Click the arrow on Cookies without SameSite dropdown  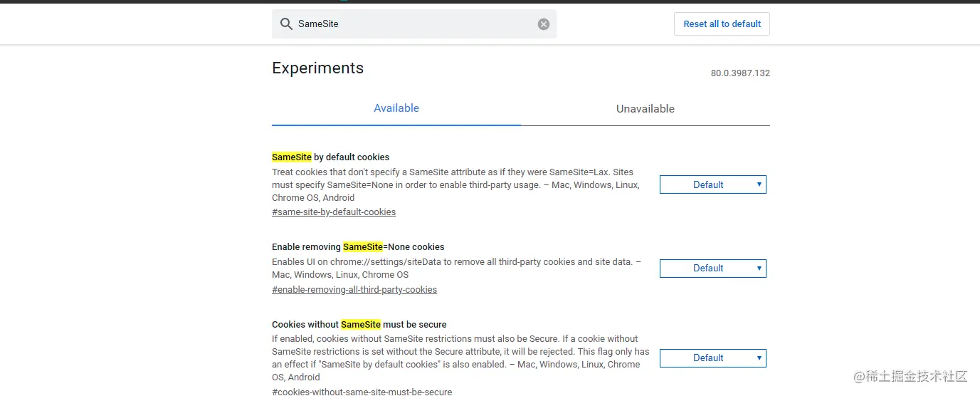point(759,358)
